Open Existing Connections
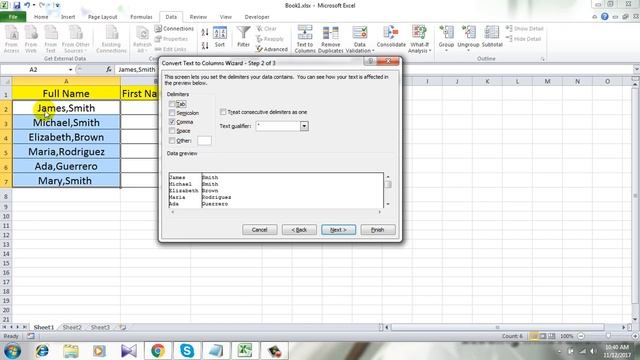640x360 pixels. click(x=111, y=39)
